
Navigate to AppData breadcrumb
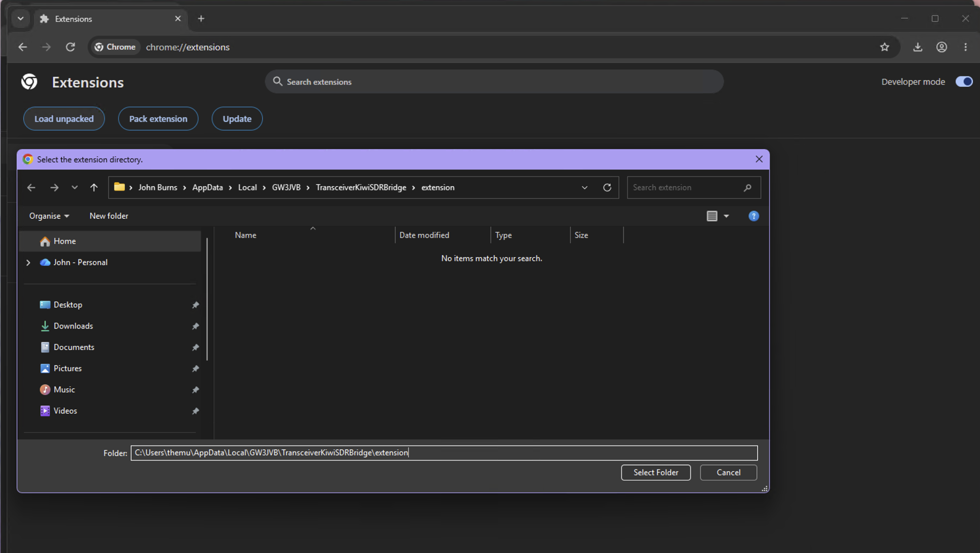pos(207,187)
